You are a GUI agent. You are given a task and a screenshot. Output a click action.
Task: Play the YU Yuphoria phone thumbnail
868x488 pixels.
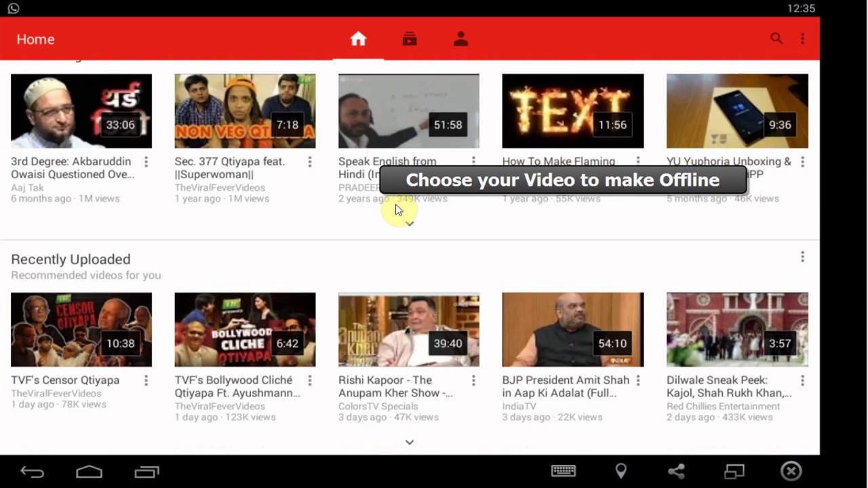(737, 111)
